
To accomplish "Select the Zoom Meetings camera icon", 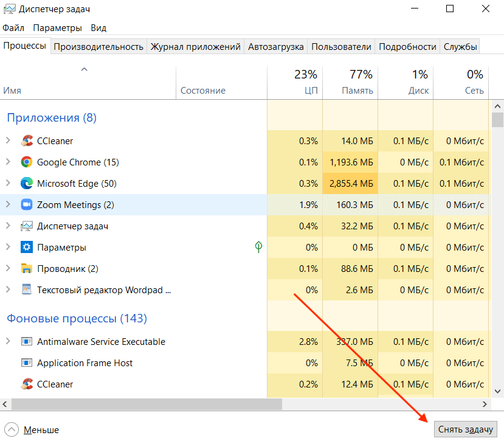I will pos(27,204).
